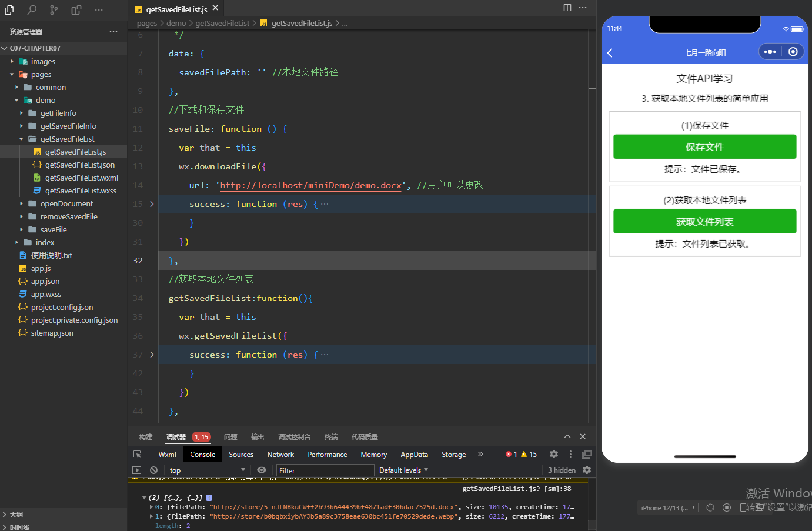Viewport: 812px width, 531px height.
Task: Focus the console Filter input
Action: pos(325,470)
